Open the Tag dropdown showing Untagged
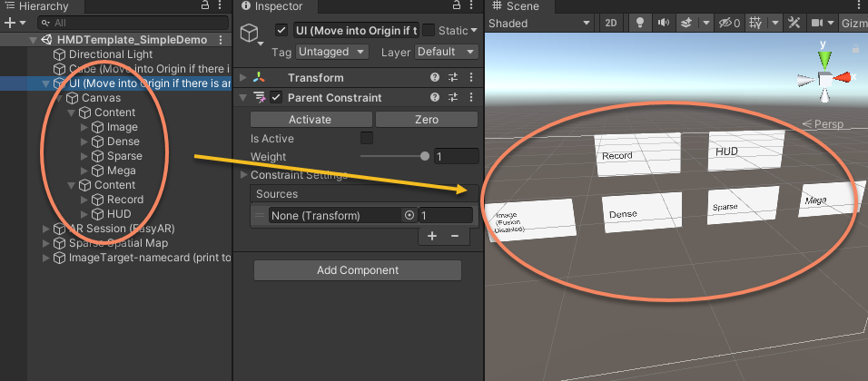Viewport: 868px width, 381px height. coord(332,52)
